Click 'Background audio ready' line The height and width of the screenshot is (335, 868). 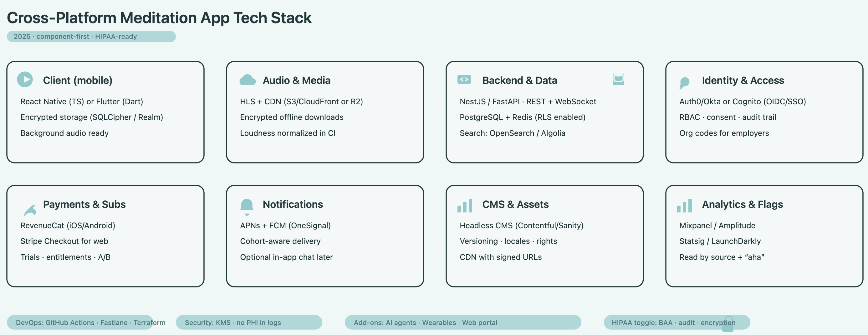64,133
